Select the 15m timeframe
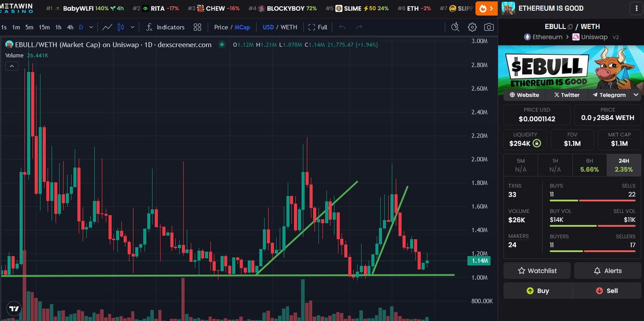The height and width of the screenshot is (321, 644). 45,27
